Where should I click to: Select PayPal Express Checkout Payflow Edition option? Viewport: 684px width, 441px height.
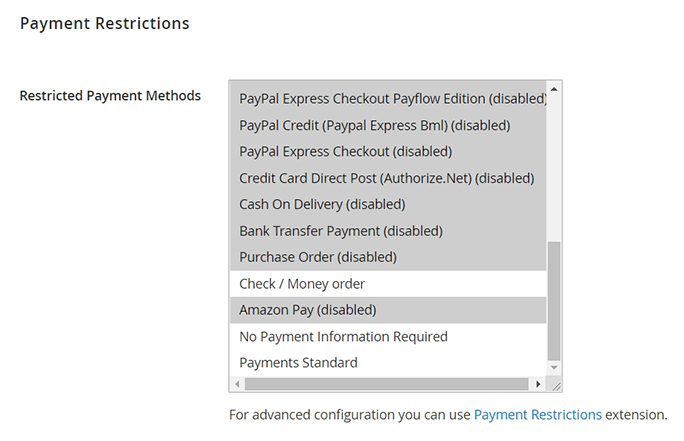391,99
